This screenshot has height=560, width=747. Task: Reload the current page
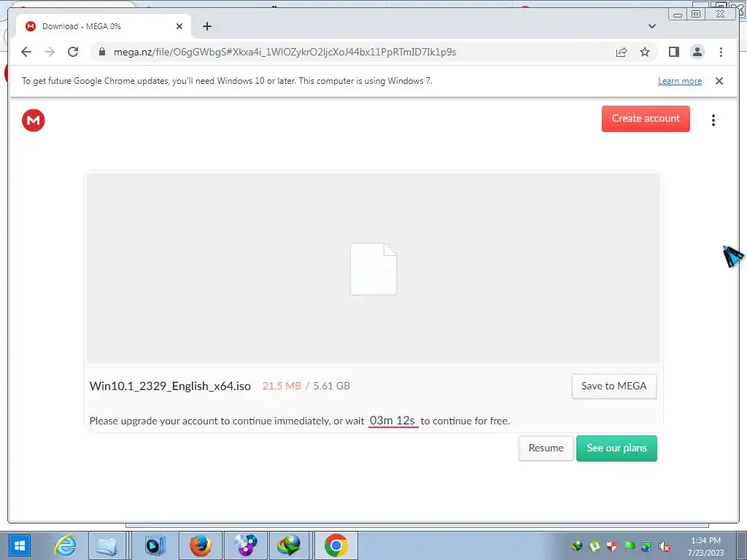click(x=73, y=52)
